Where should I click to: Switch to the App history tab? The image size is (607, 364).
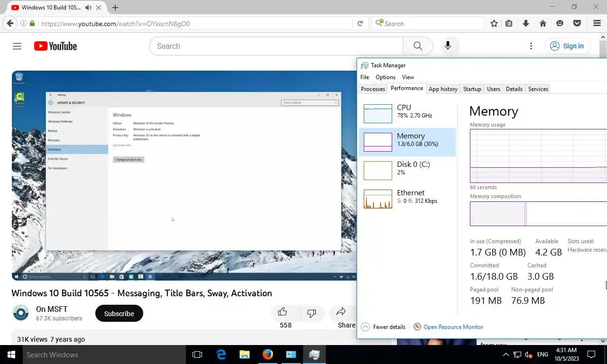point(443,89)
